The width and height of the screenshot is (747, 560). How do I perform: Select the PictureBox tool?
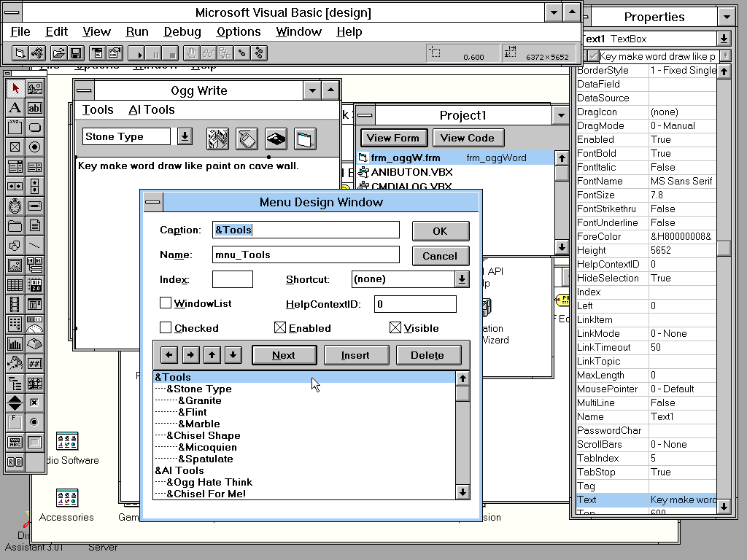coord(34,88)
